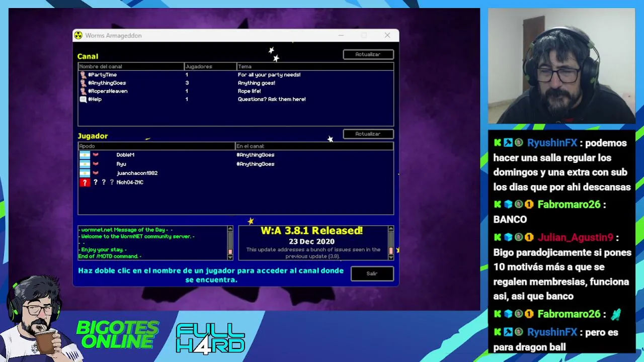Click the Full Hard 4 logo
Viewport: 644px width, 362px height.
210,338
